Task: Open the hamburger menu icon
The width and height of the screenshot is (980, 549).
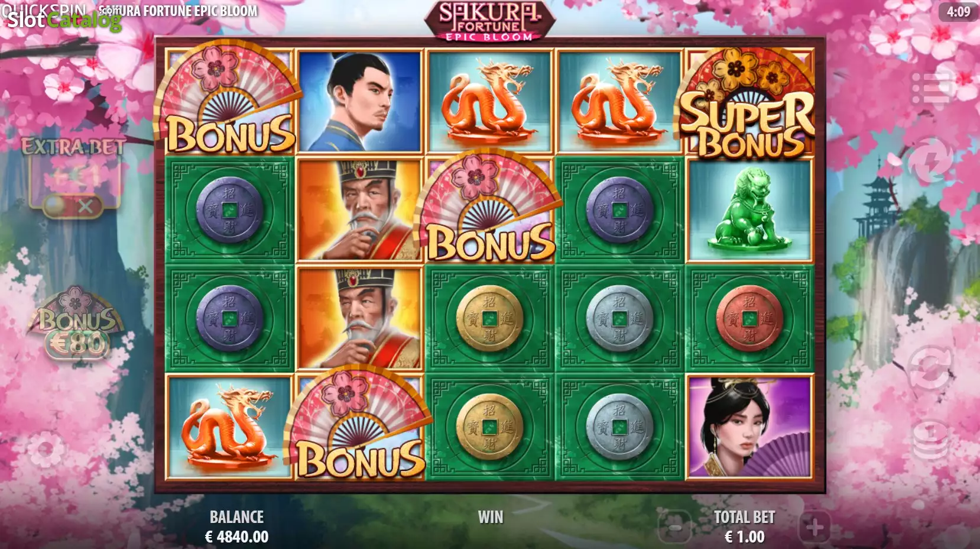Action: pyautogui.click(x=932, y=89)
